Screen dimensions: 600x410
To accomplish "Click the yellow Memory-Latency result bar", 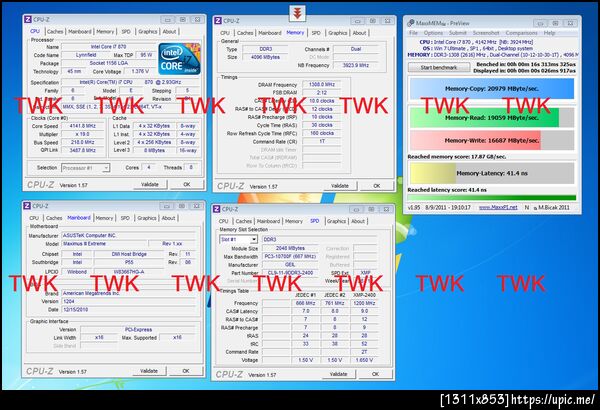I will point(492,173).
